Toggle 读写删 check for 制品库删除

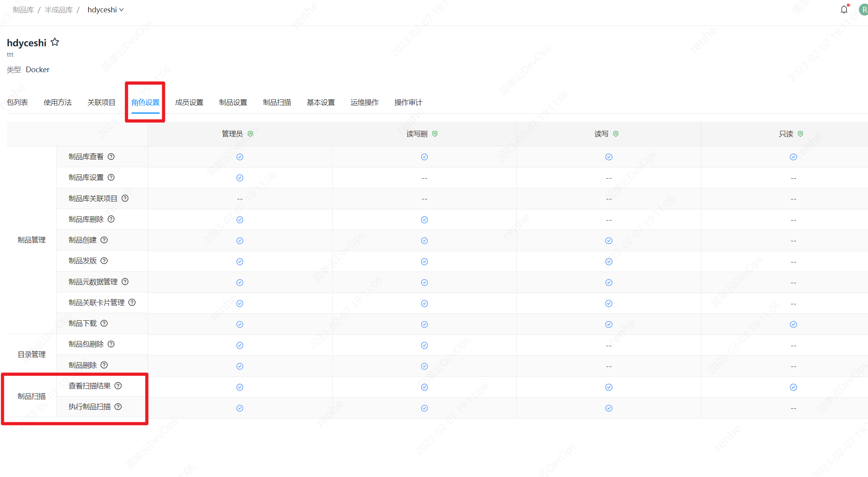tap(424, 220)
